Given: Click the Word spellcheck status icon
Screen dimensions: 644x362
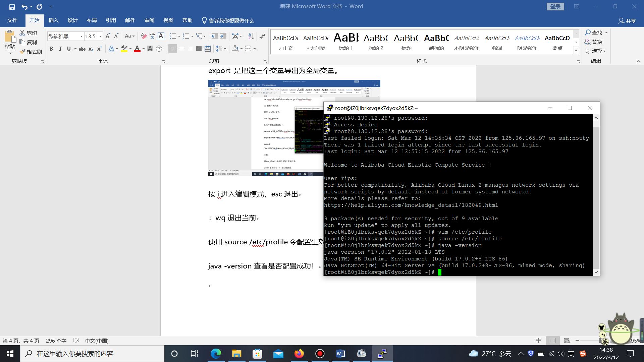Looking at the screenshot, I should 76,341.
